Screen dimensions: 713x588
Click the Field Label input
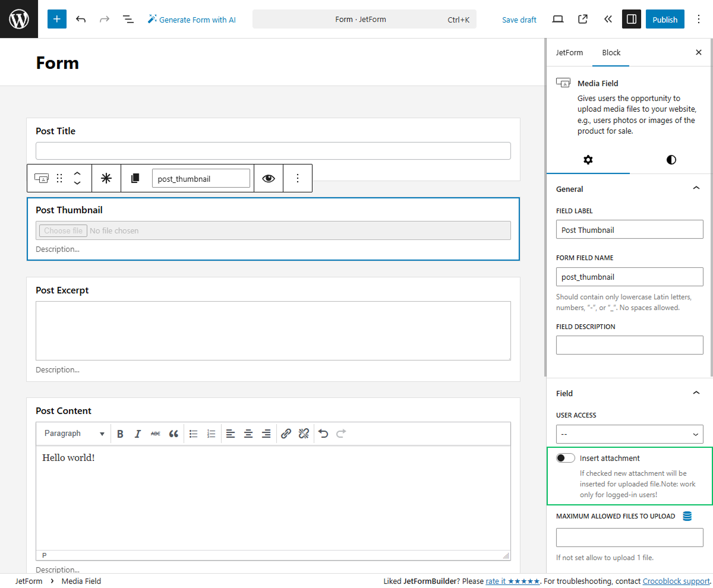(x=630, y=230)
